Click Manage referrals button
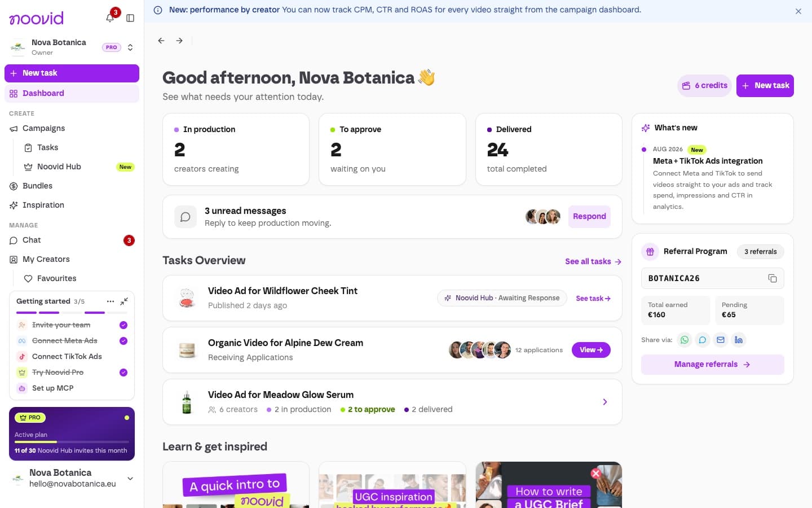Viewport: 812px width, 508px height. pyautogui.click(x=713, y=365)
